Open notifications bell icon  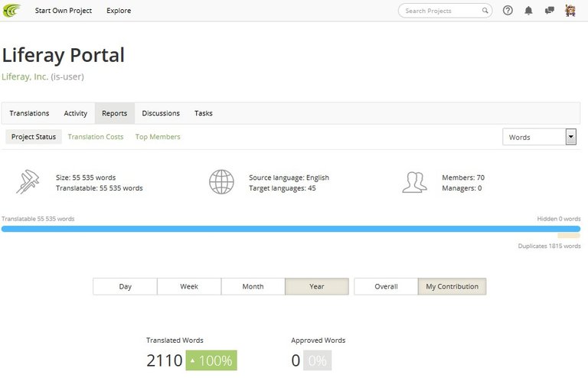528,11
